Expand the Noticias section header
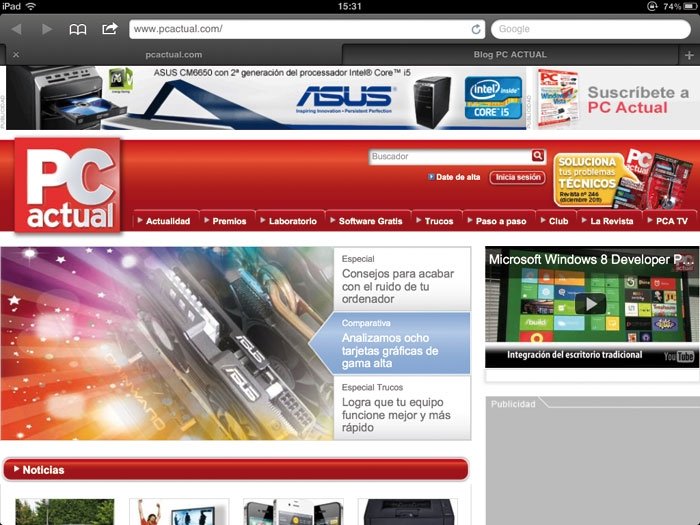The image size is (700, 525). (236, 470)
